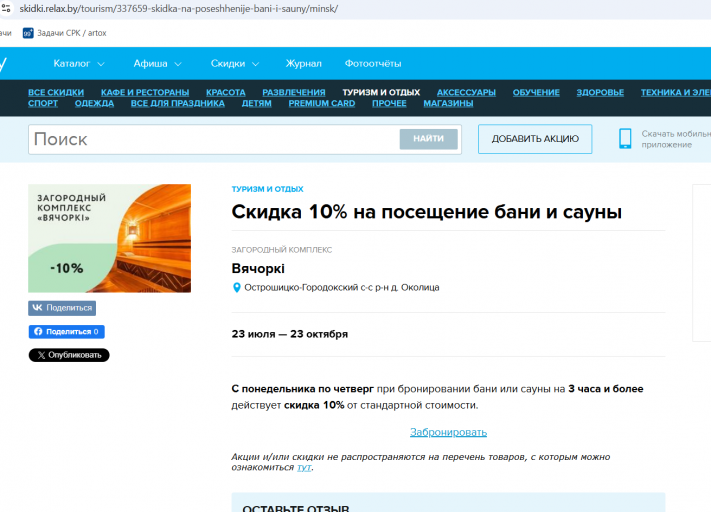Image resolution: width=711 pixels, height=512 pixels.
Task: Go to КРАСОТА category
Action: [x=225, y=93]
